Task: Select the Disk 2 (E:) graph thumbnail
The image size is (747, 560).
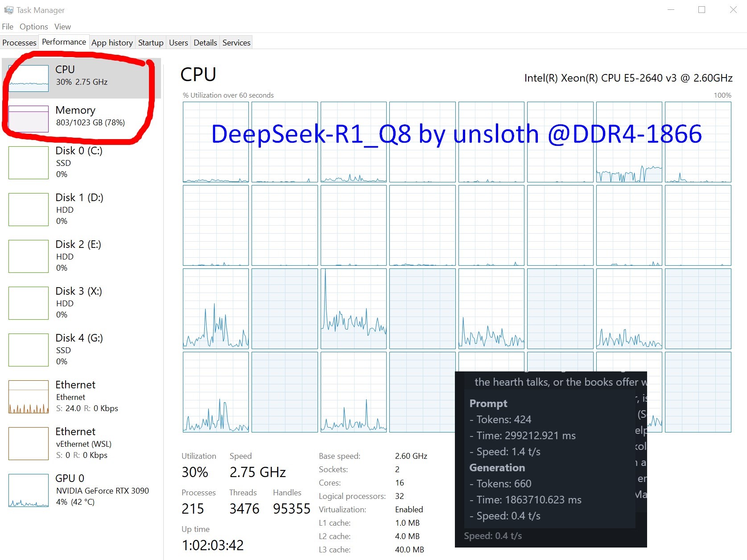Action: click(x=29, y=256)
